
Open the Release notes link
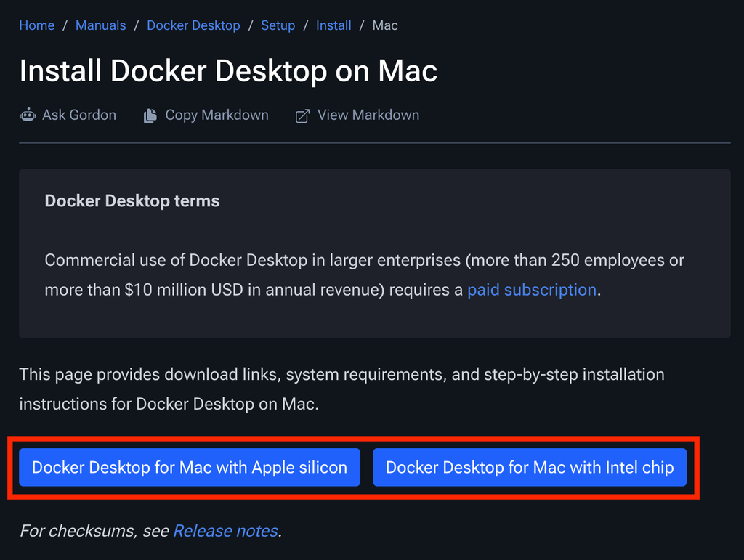point(226,531)
